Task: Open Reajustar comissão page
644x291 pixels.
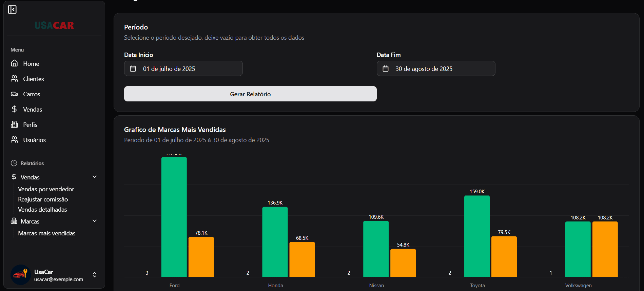Action: coord(43,199)
